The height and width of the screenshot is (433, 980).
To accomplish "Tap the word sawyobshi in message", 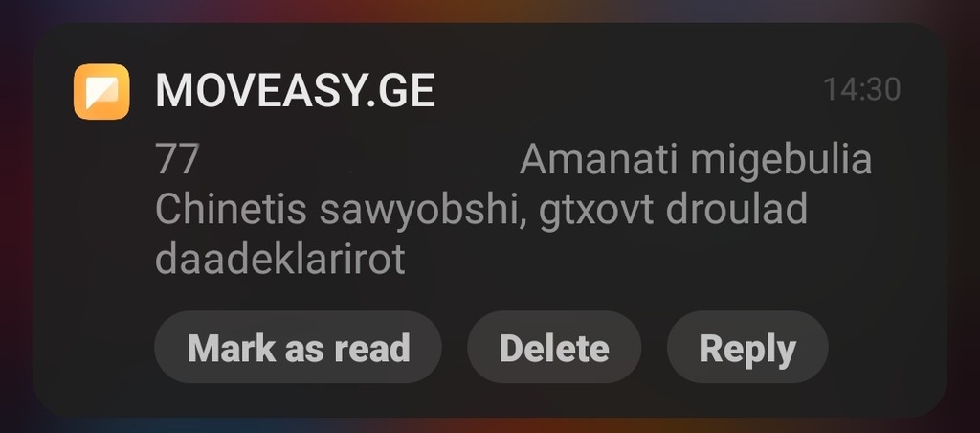I will click(x=423, y=212).
